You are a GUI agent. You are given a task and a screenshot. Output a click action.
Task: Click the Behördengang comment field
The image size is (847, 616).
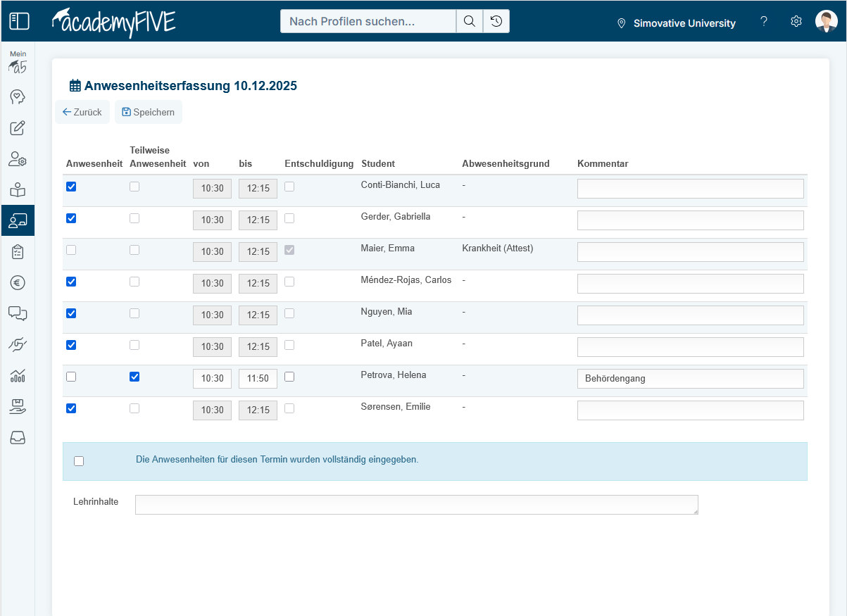tap(691, 379)
